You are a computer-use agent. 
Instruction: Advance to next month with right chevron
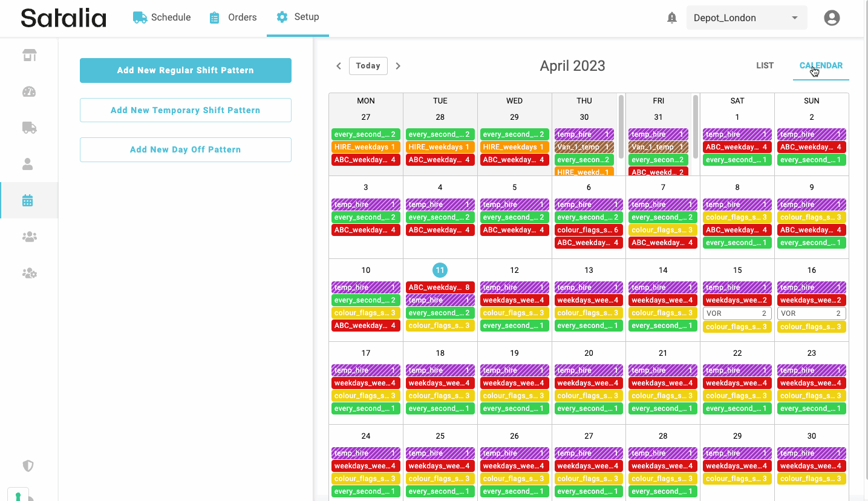coord(398,66)
